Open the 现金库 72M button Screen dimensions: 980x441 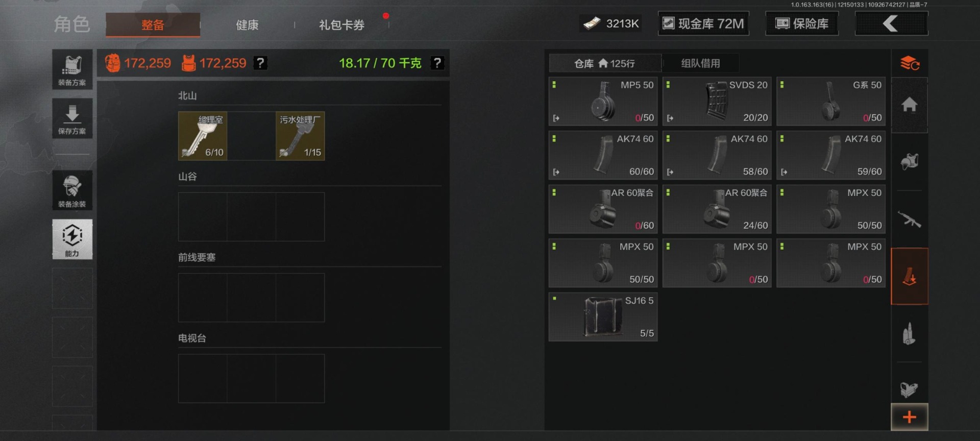(703, 23)
